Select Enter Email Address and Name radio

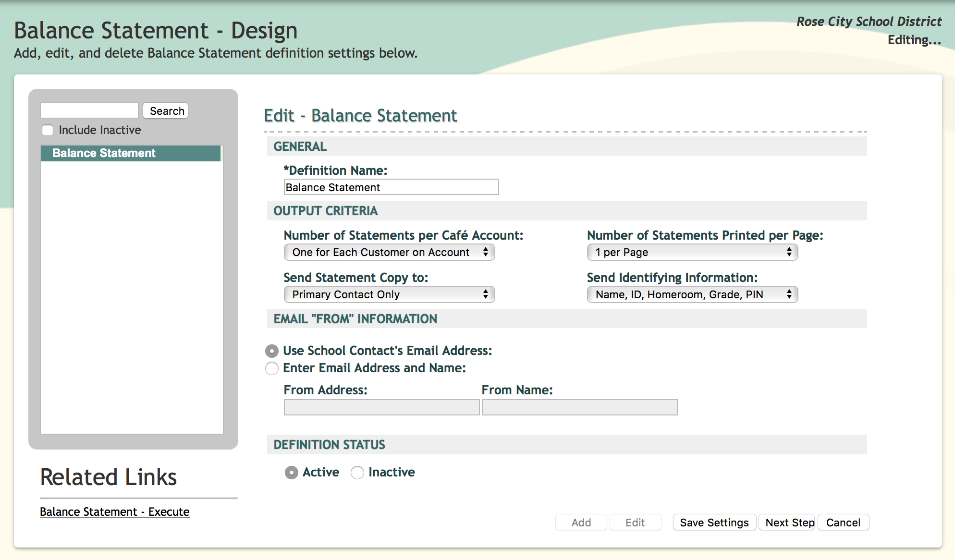[272, 368]
